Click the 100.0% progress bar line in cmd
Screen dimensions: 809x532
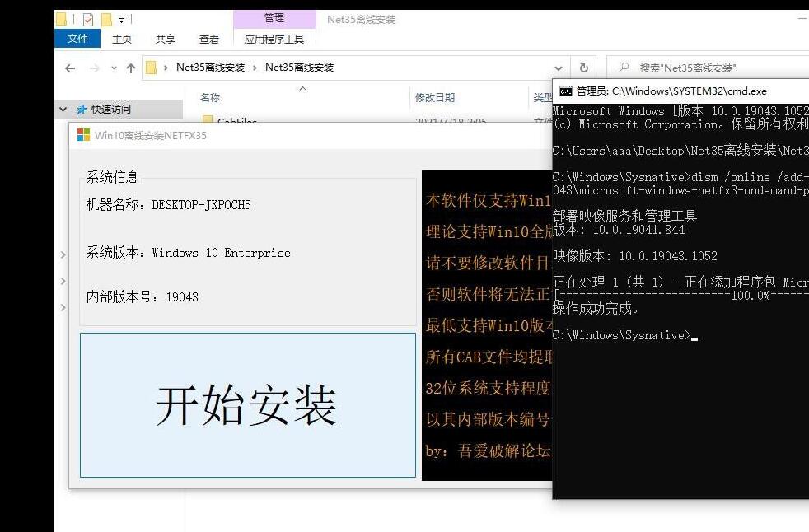680,295
